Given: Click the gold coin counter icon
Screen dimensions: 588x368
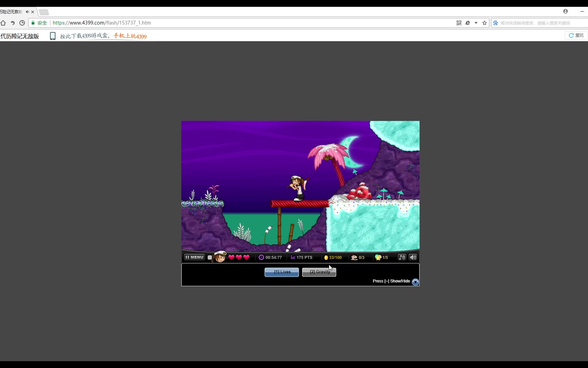Looking at the screenshot, I should point(326,258).
